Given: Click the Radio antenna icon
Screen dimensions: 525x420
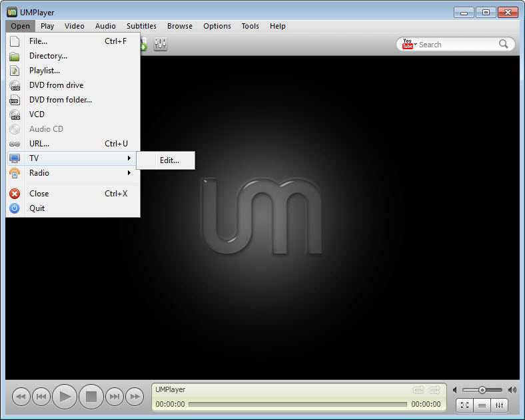Looking at the screenshot, I should point(15,173).
